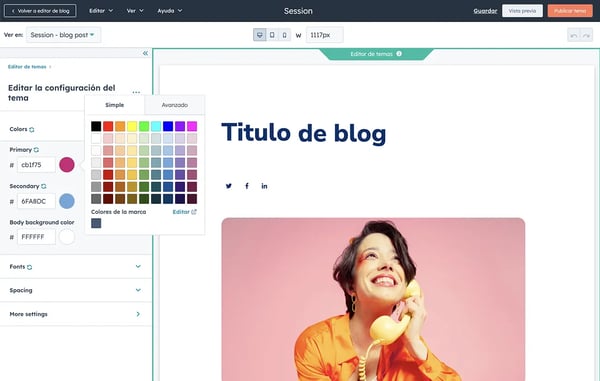Click the redo arrow button
600x381 pixels.
pyautogui.click(x=586, y=36)
